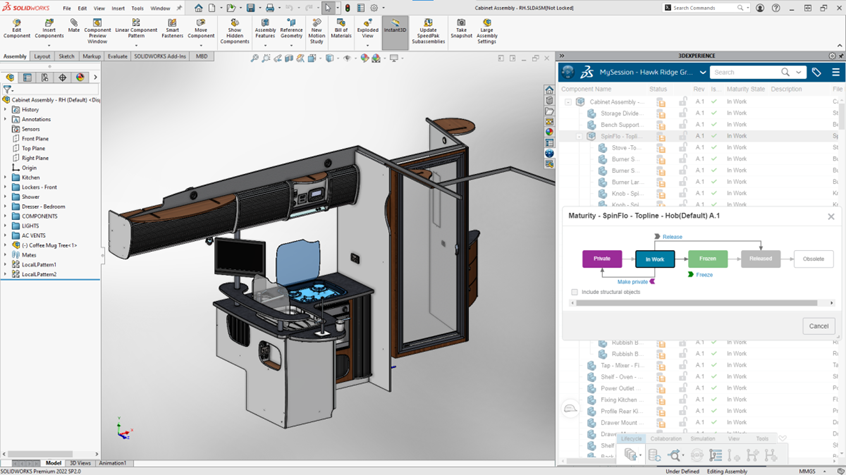
Task: Click the Frozen maturity state
Action: click(x=707, y=259)
